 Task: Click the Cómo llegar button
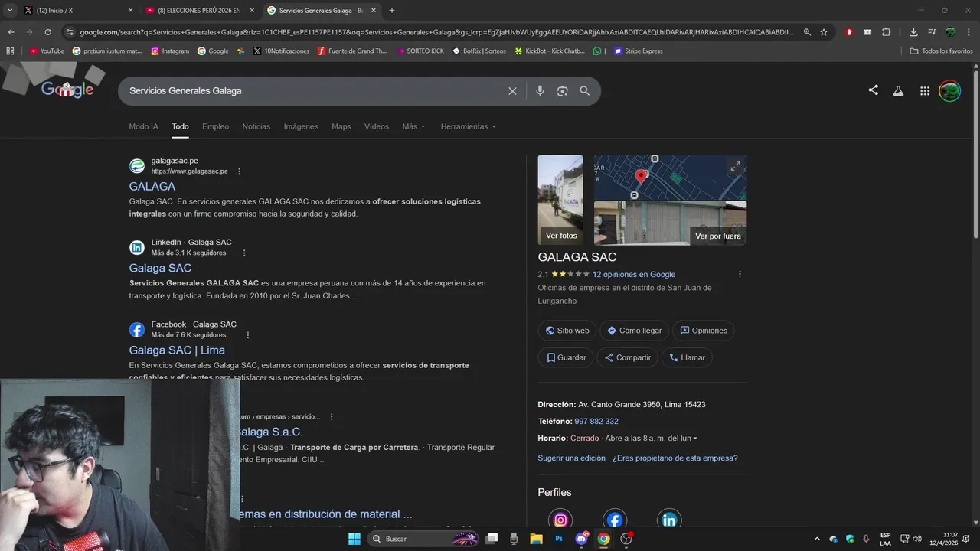[x=634, y=331]
